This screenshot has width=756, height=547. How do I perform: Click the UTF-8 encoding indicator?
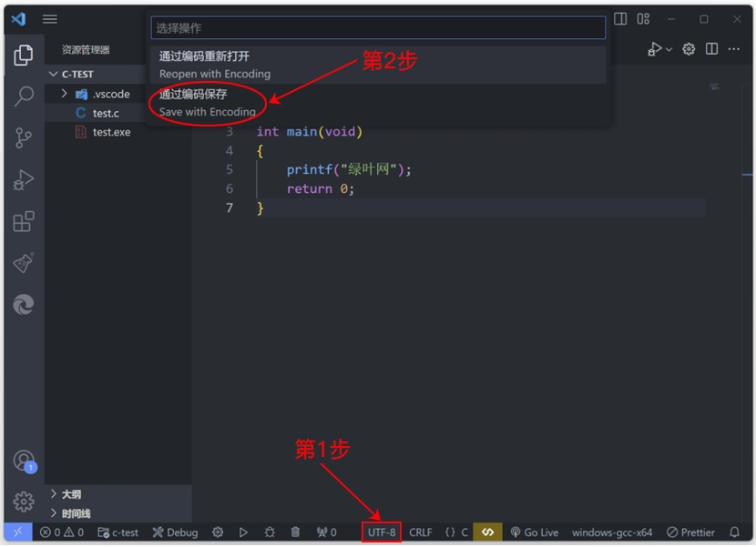381,532
